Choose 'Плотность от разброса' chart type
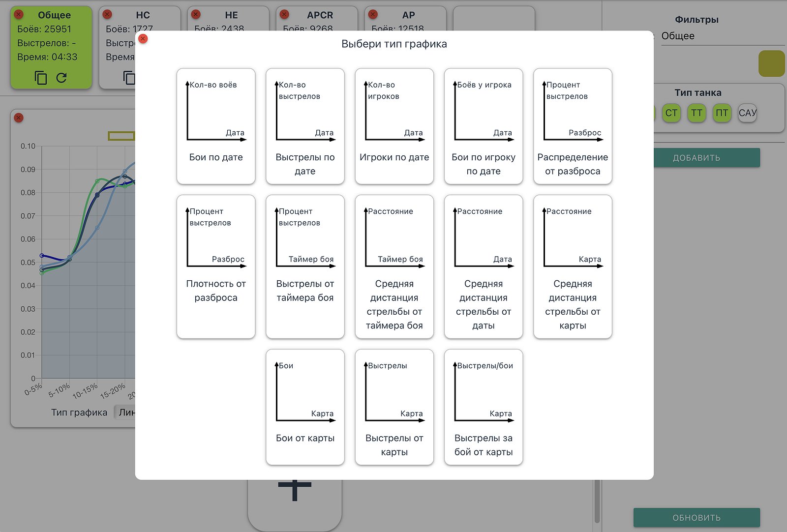This screenshot has width=787, height=532. (x=216, y=266)
